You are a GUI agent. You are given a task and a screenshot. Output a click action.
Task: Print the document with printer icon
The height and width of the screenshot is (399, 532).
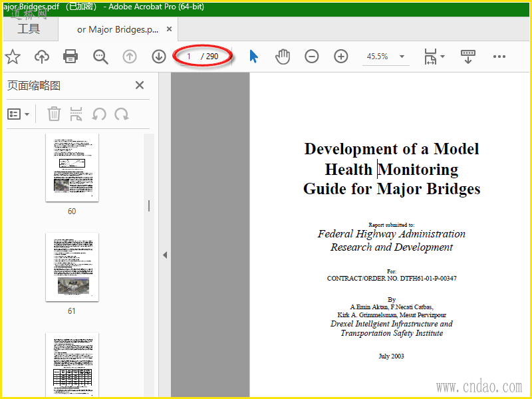tap(70, 57)
